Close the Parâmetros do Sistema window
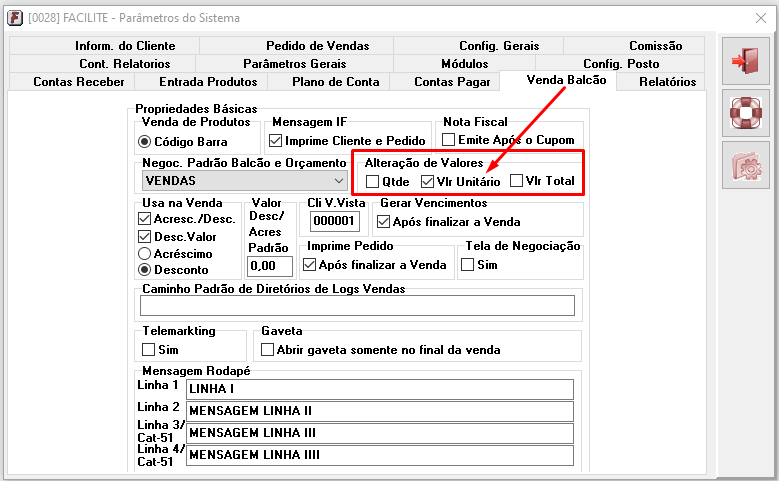Image resolution: width=779 pixels, height=481 pixels. pyautogui.click(x=760, y=18)
